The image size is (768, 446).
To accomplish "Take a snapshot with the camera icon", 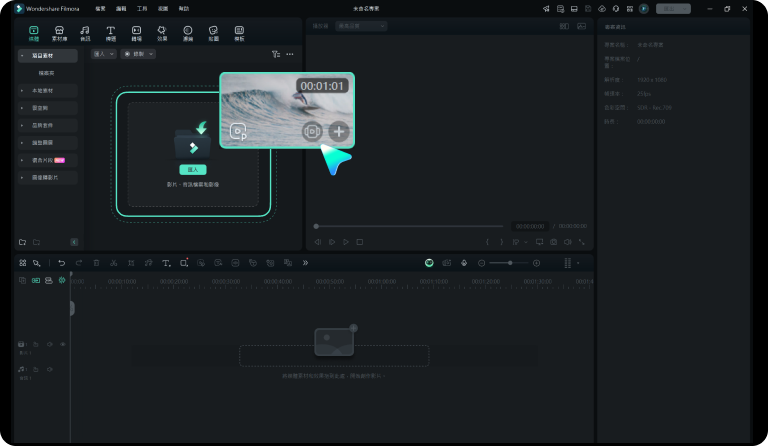I will point(553,242).
